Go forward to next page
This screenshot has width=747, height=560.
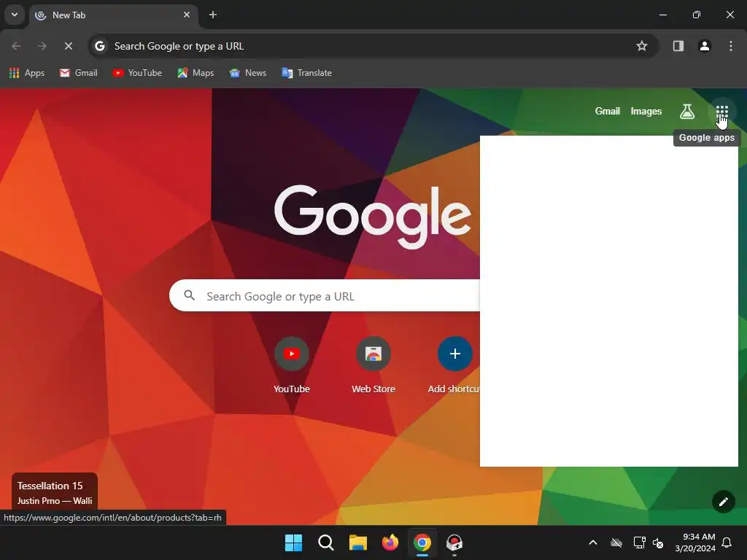coord(42,46)
